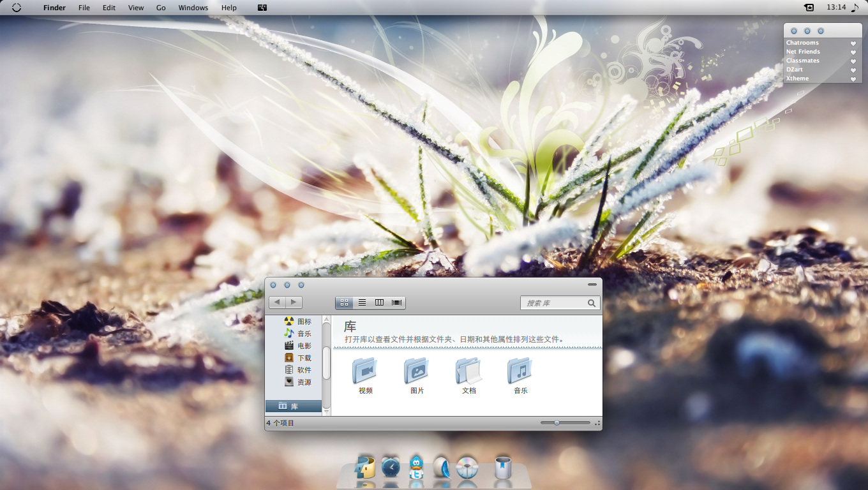Open the File menu
Screen dimensions: 868x490
tap(84, 8)
